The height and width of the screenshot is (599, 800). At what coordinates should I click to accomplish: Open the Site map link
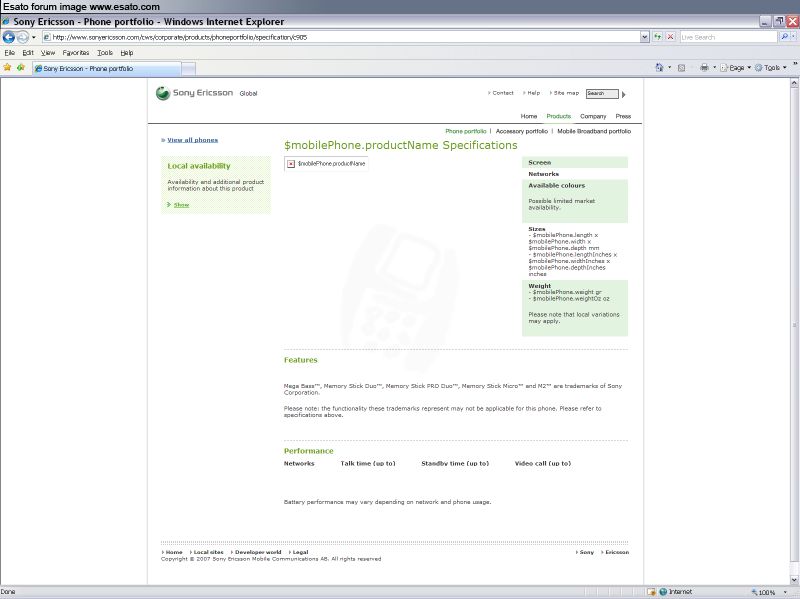pos(566,93)
